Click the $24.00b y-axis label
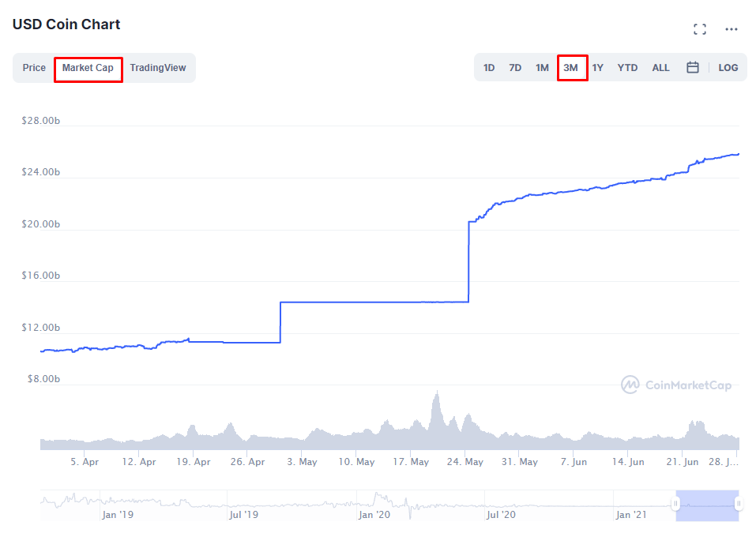The height and width of the screenshot is (533, 756). [x=41, y=172]
